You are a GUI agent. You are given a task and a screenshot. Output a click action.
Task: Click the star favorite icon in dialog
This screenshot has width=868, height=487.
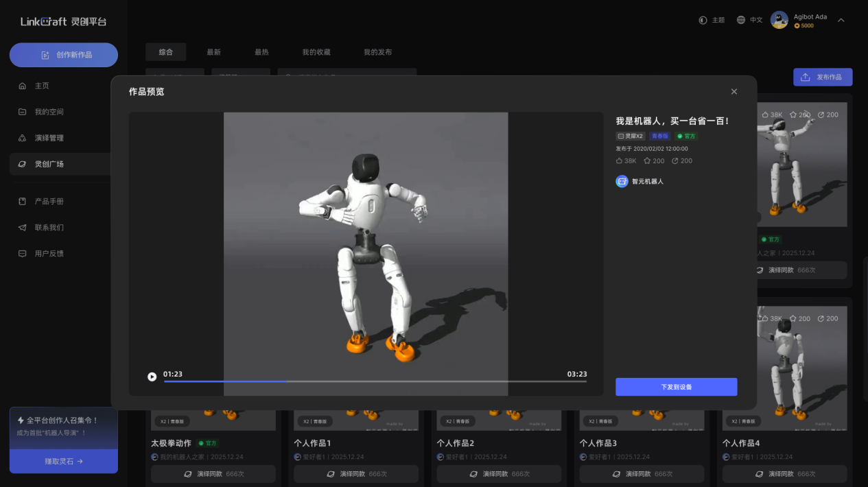(647, 161)
